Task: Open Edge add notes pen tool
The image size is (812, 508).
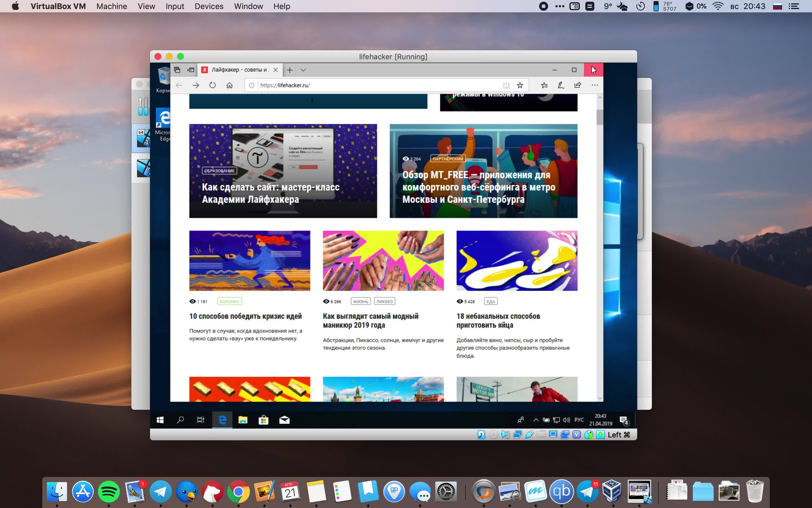Action: [x=561, y=85]
